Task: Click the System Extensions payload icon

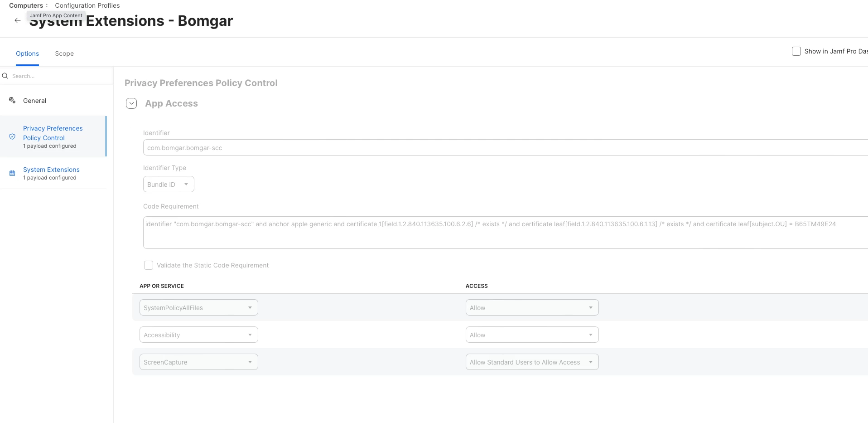Action: point(12,173)
